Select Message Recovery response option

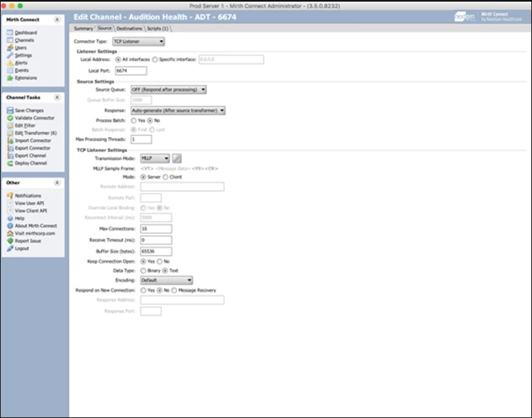(x=174, y=290)
